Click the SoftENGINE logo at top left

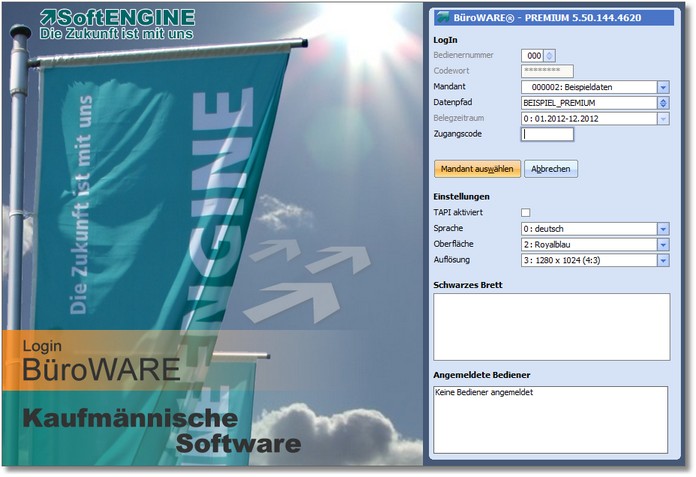point(116,24)
